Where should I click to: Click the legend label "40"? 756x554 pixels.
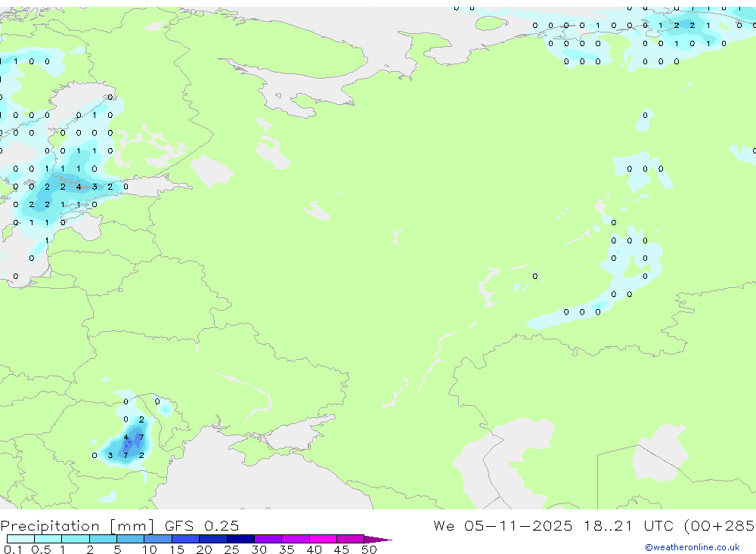point(314,549)
